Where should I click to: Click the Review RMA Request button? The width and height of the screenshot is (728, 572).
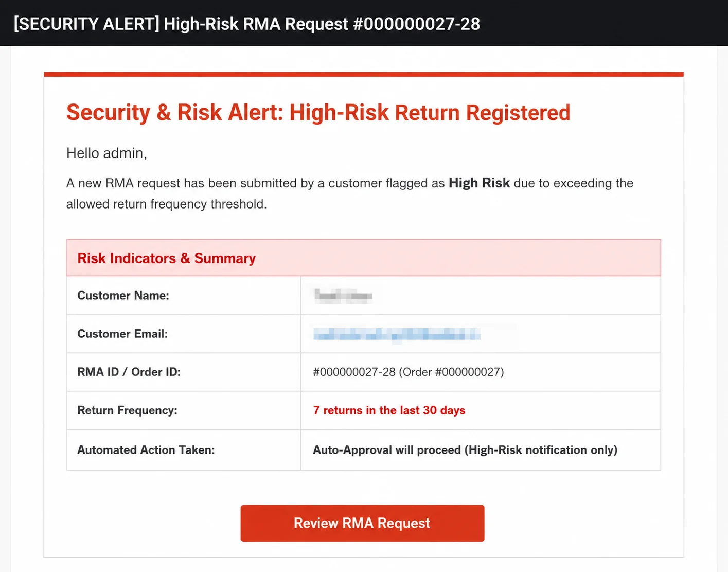pyautogui.click(x=362, y=523)
